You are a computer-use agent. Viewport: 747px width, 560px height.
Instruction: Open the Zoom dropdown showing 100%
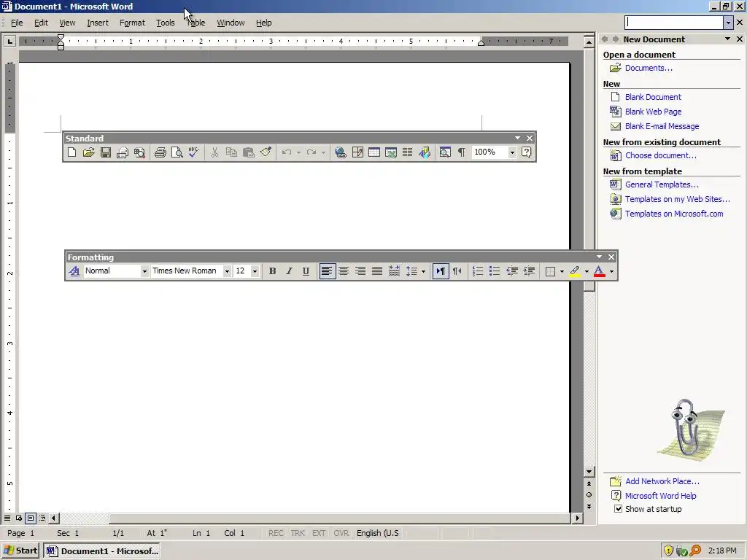point(512,152)
